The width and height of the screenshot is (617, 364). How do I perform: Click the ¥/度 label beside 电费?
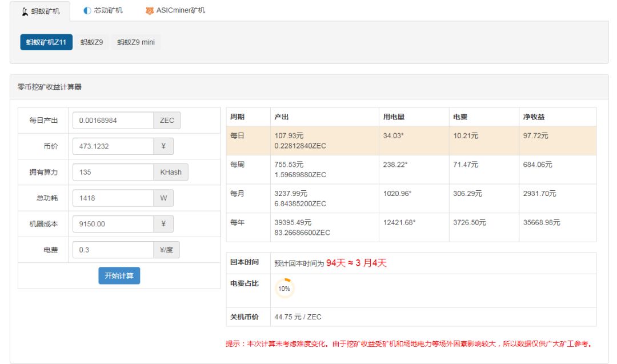[167, 249]
